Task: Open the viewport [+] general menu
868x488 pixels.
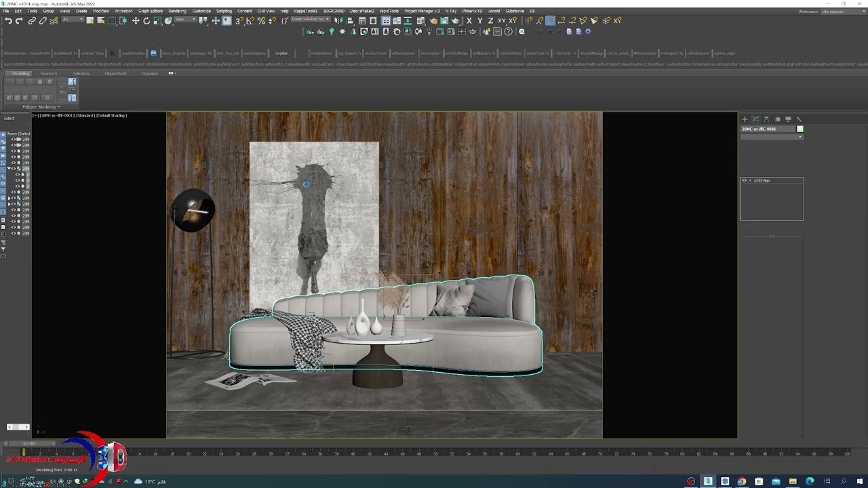Action: [35, 115]
